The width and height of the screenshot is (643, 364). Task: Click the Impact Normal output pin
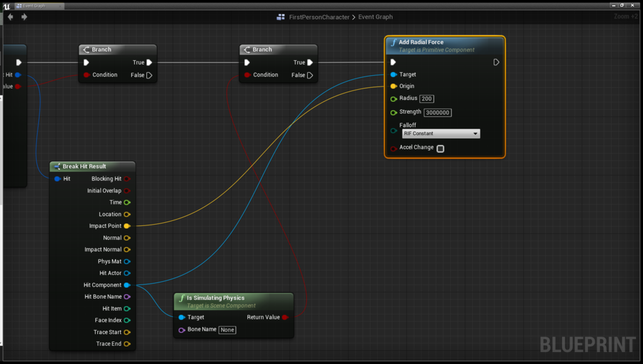pyautogui.click(x=127, y=250)
